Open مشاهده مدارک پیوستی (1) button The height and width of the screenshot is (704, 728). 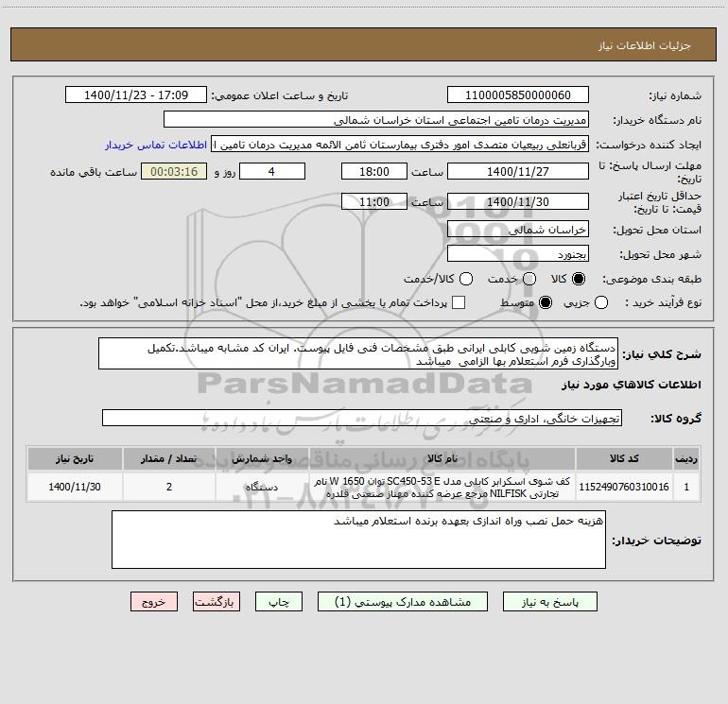click(x=403, y=602)
